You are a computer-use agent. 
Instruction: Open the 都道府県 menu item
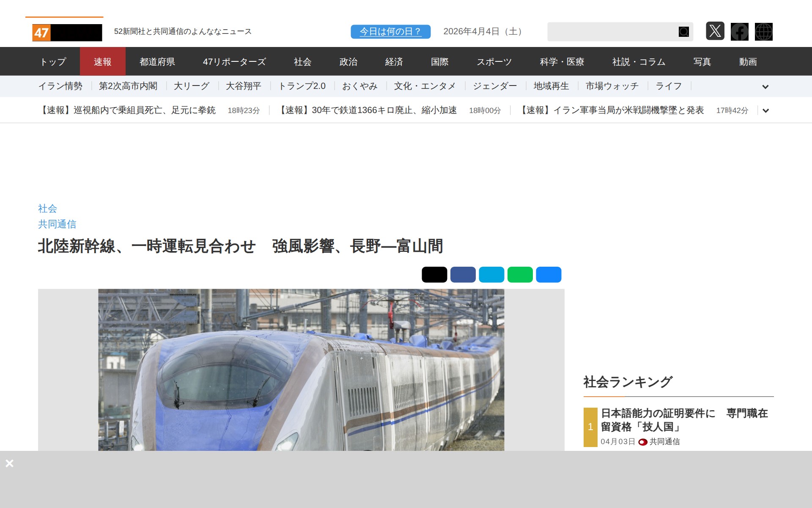157,62
